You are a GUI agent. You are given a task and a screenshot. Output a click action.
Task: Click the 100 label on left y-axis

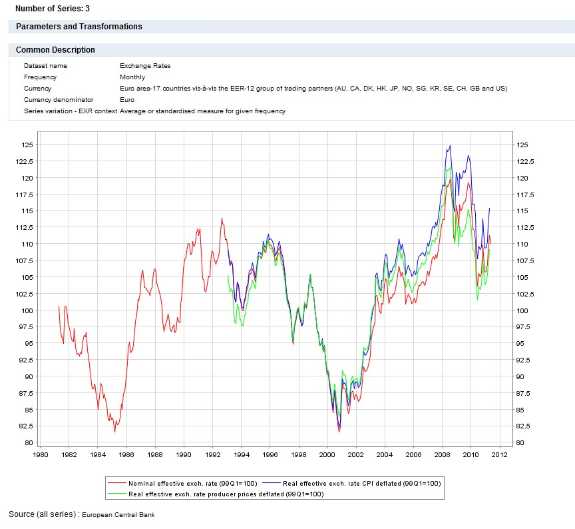28,310
